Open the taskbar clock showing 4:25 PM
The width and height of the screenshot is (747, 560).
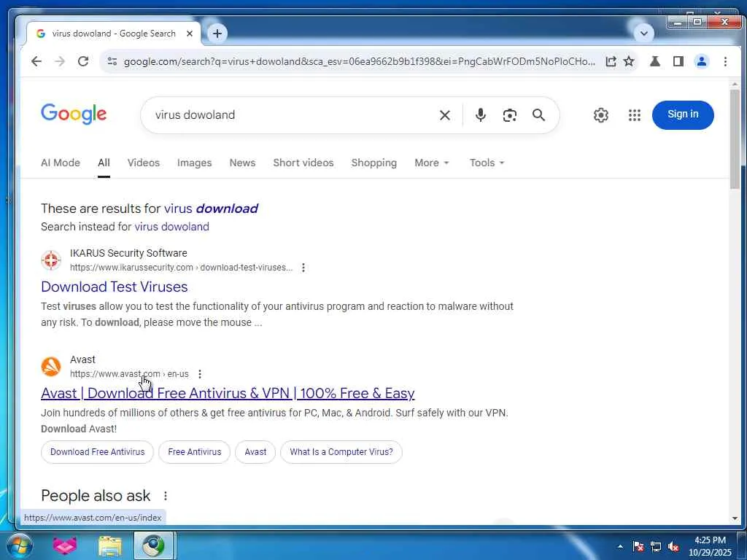710,546
